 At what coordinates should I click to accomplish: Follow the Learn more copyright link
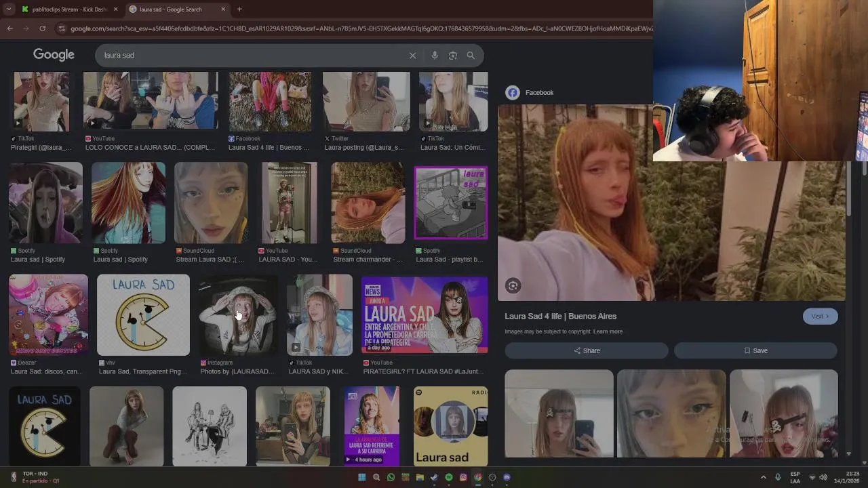pyautogui.click(x=608, y=331)
